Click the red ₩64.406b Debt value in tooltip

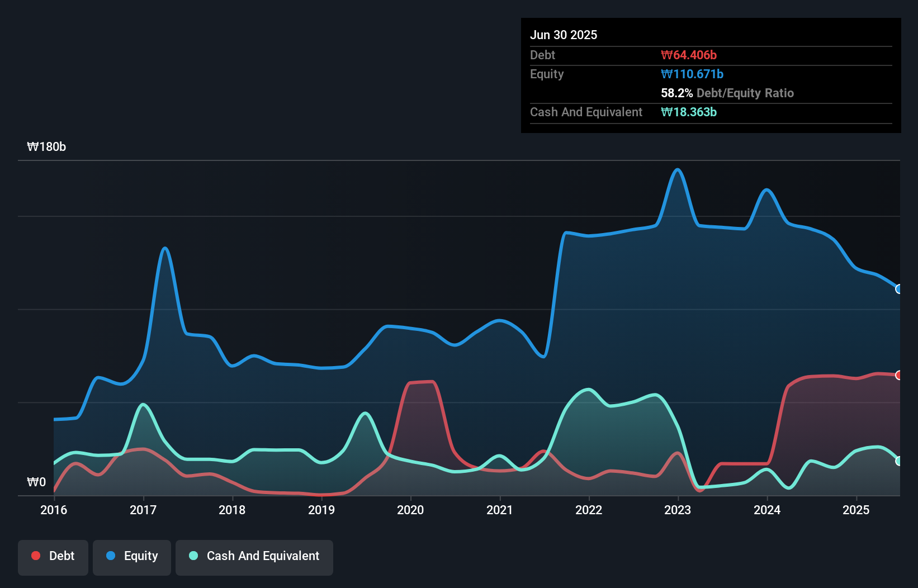pos(689,55)
